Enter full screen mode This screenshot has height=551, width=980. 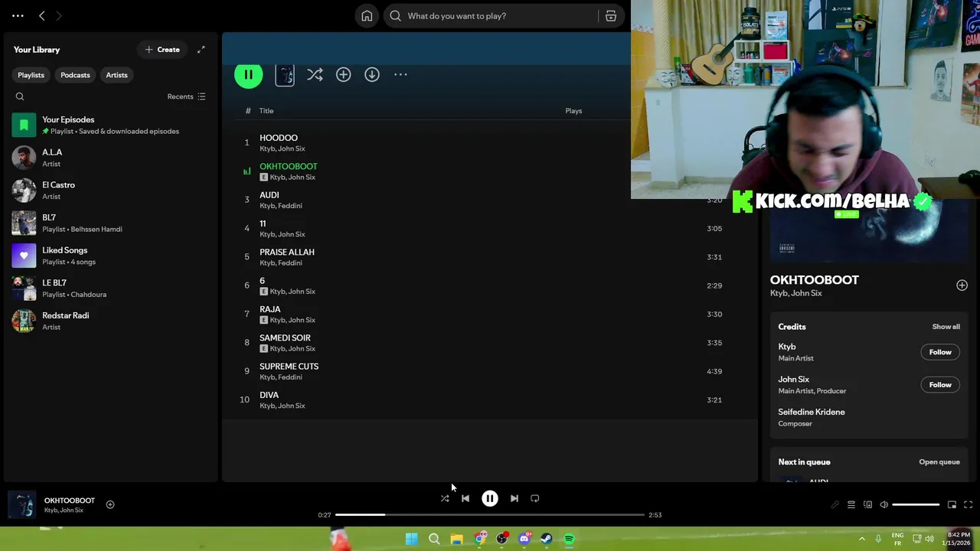pos(969,505)
